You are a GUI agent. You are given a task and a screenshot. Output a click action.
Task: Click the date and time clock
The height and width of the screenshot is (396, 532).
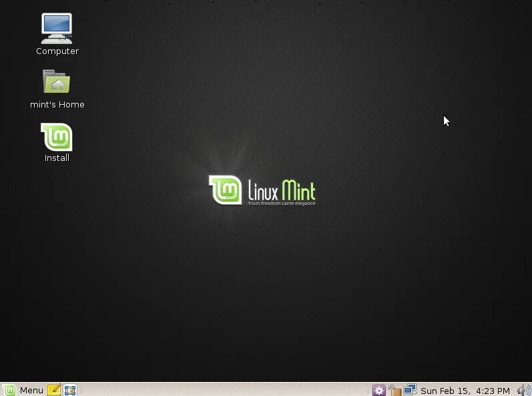coord(465,391)
